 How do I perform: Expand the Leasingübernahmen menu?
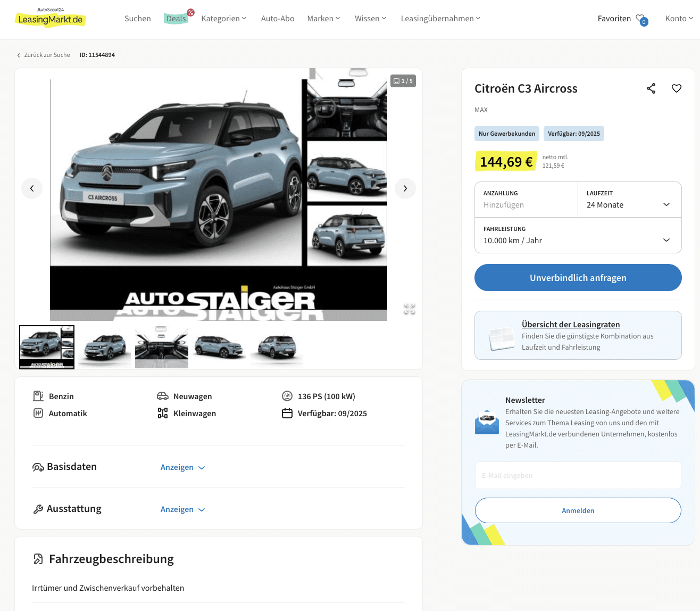coord(441,19)
